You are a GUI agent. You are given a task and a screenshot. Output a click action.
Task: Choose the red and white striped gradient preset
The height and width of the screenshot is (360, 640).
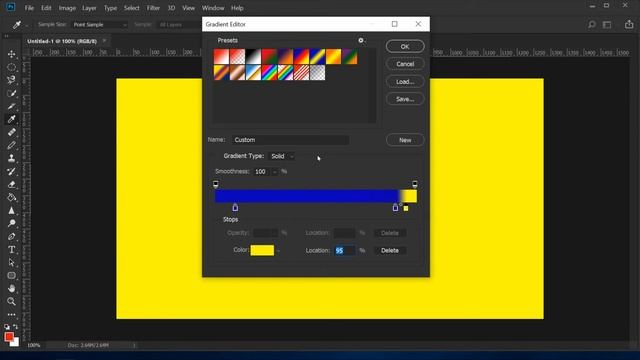(301, 73)
